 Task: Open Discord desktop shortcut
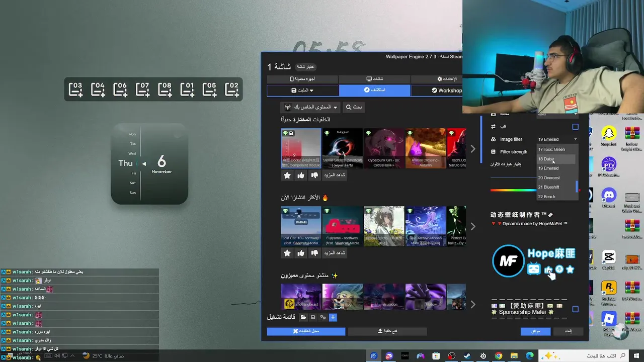609,197
